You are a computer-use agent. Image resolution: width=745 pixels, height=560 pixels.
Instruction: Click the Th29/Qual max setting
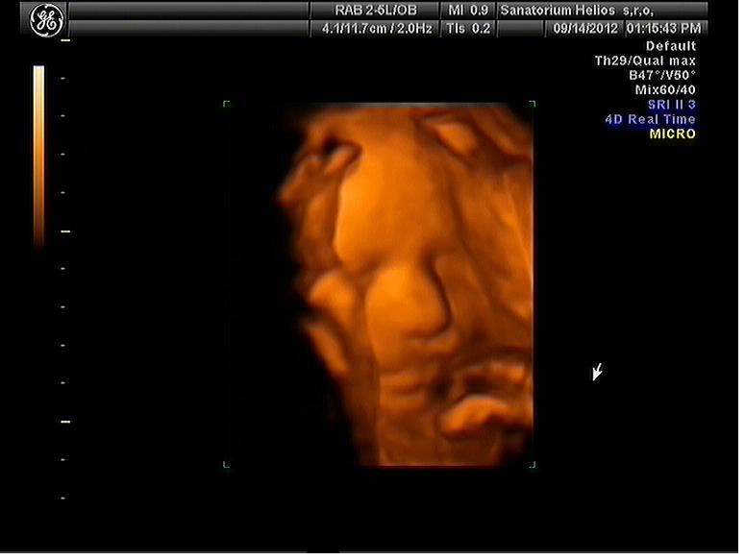(645, 61)
